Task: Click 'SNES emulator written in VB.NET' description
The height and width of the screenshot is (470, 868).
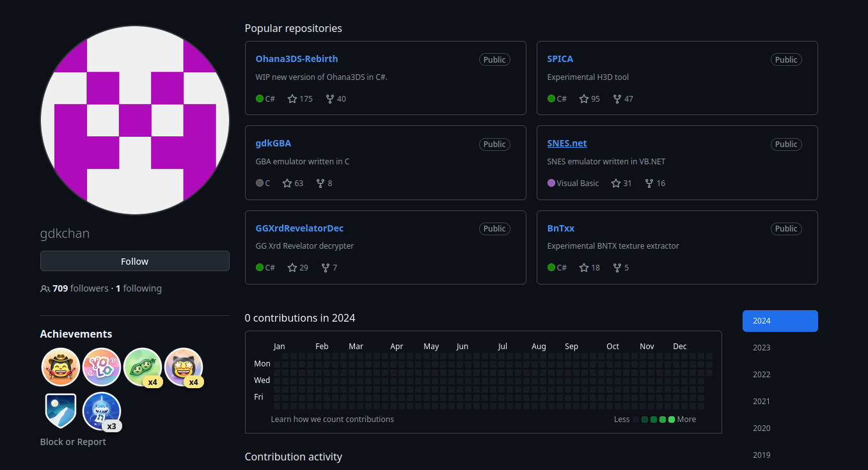Action: click(x=606, y=162)
